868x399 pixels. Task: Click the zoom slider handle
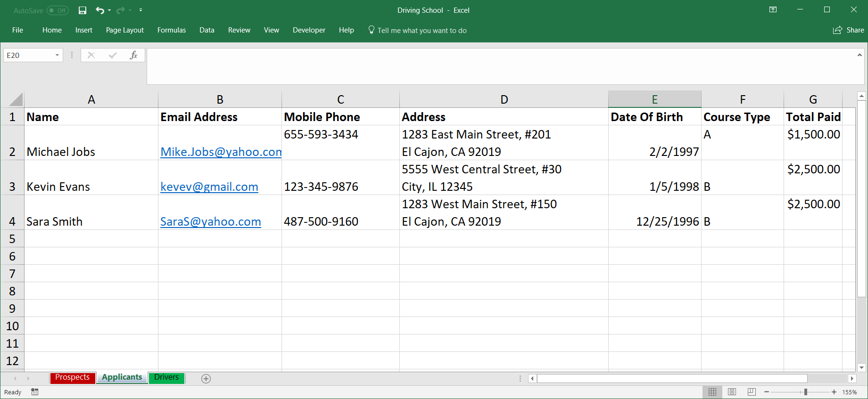(x=806, y=392)
